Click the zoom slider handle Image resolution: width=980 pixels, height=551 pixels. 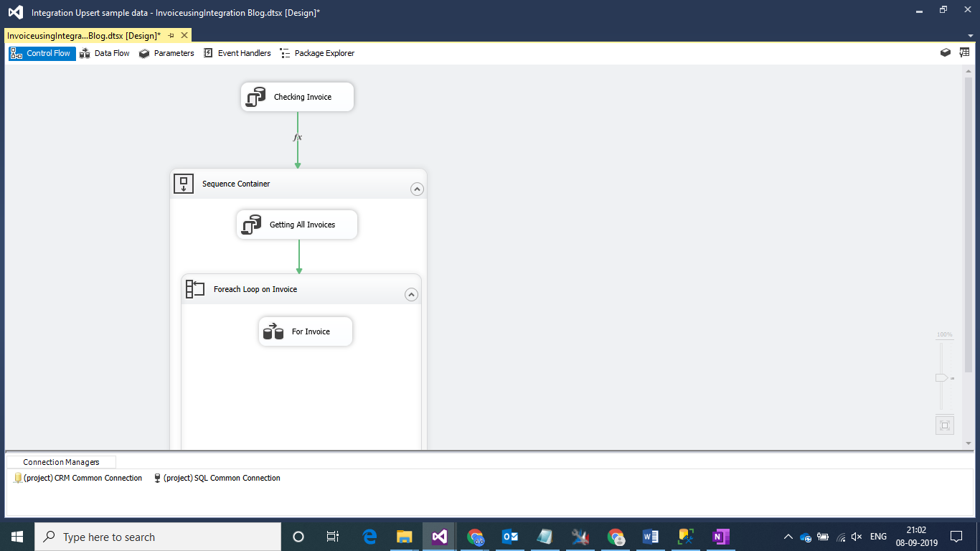(x=941, y=378)
